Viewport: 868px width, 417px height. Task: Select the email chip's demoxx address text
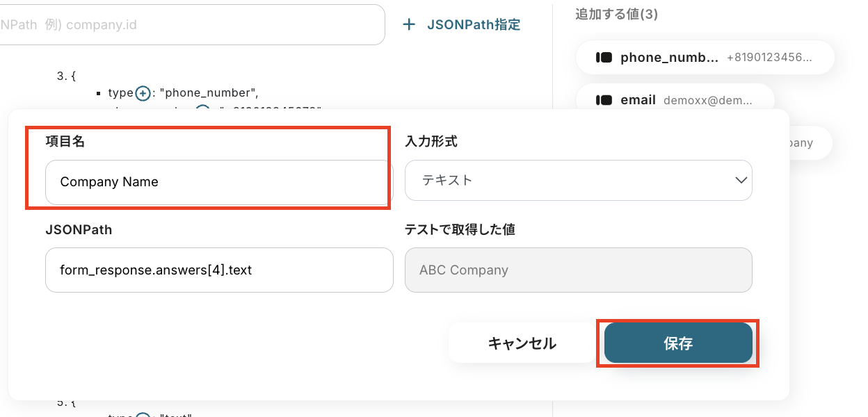pos(707,100)
